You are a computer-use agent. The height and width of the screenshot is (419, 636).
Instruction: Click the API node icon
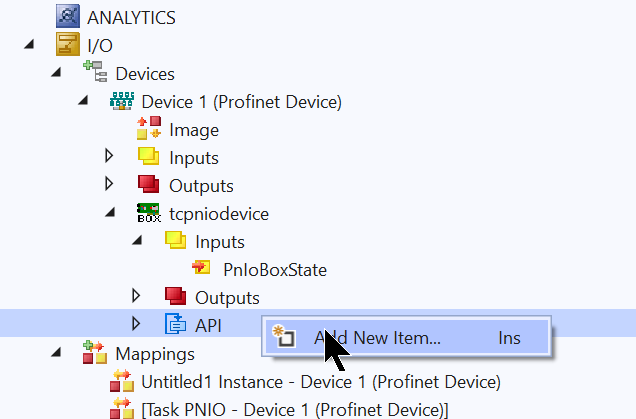click(x=175, y=324)
